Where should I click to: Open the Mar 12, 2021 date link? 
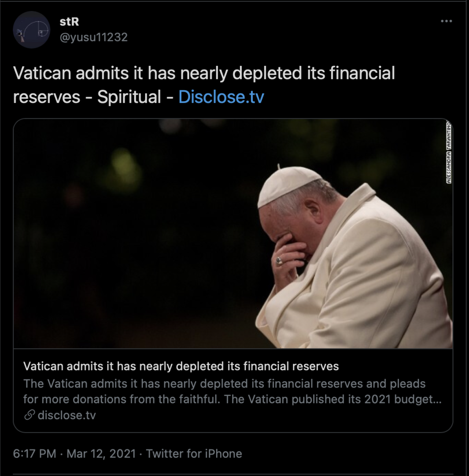101,454
